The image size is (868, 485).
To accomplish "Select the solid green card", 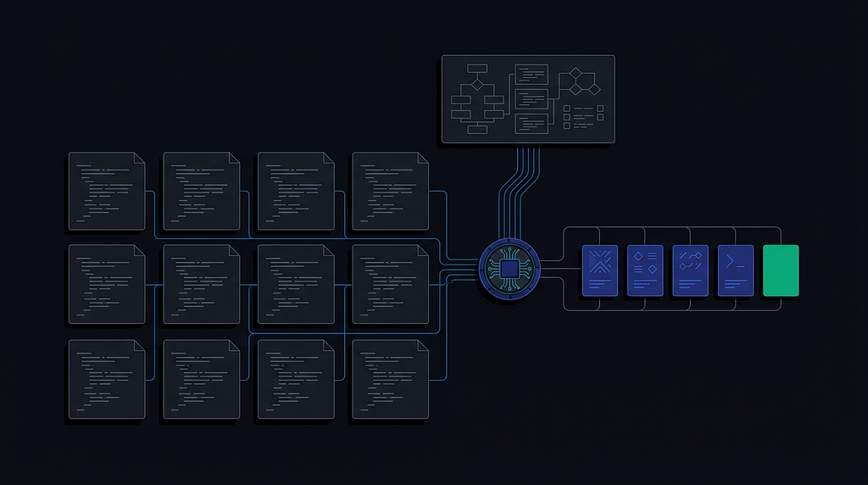I will [781, 270].
